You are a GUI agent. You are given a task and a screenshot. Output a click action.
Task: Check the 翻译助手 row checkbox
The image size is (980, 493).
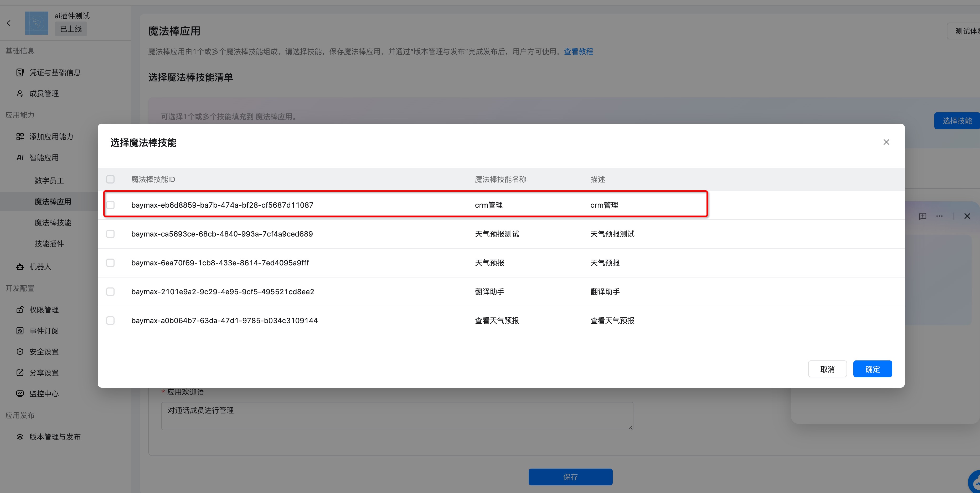point(110,292)
